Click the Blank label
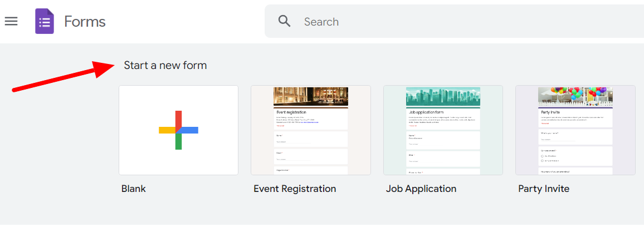 tap(134, 189)
